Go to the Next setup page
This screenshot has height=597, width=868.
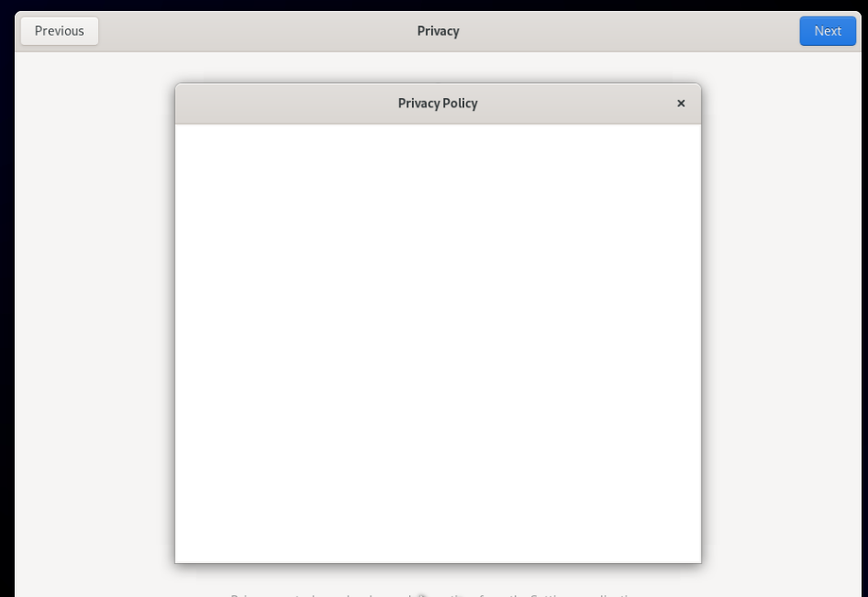point(828,31)
